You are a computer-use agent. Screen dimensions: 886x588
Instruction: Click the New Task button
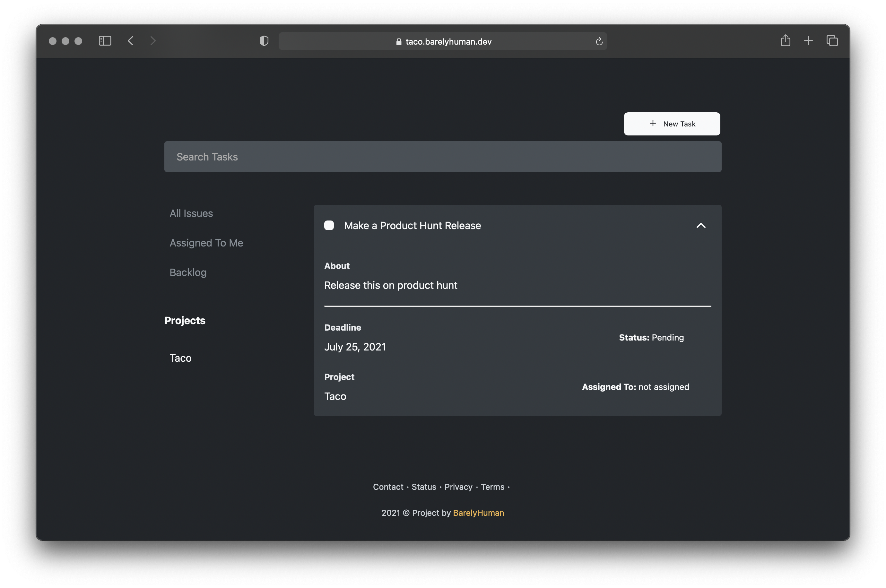pyautogui.click(x=672, y=124)
